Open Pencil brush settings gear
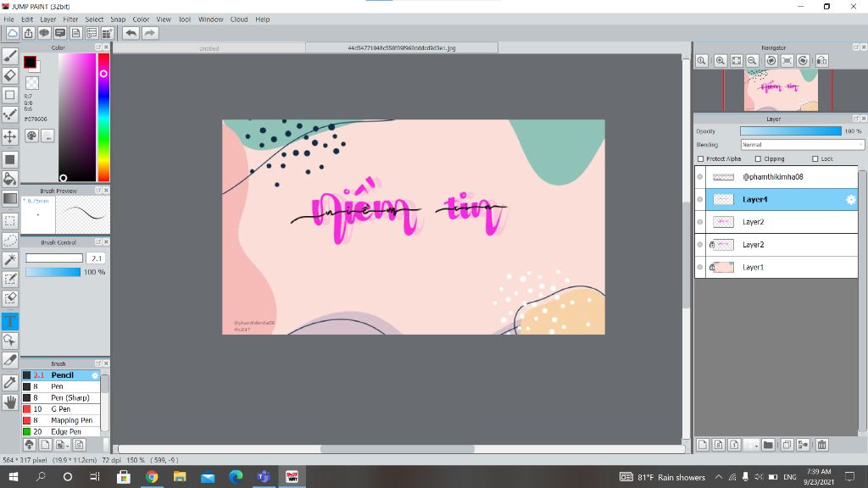 pos(95,375)
